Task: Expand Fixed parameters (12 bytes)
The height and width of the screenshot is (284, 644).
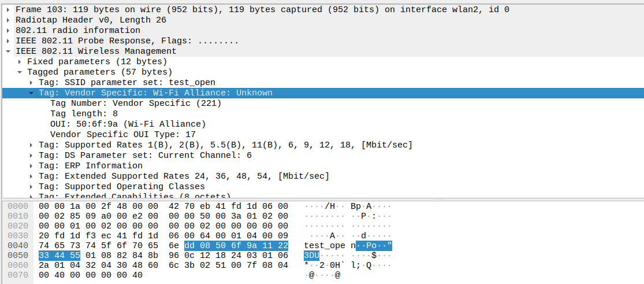Action: point(20,62)
